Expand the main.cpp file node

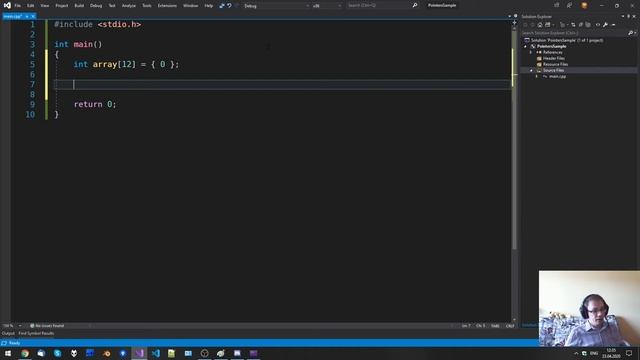point(537,76)
